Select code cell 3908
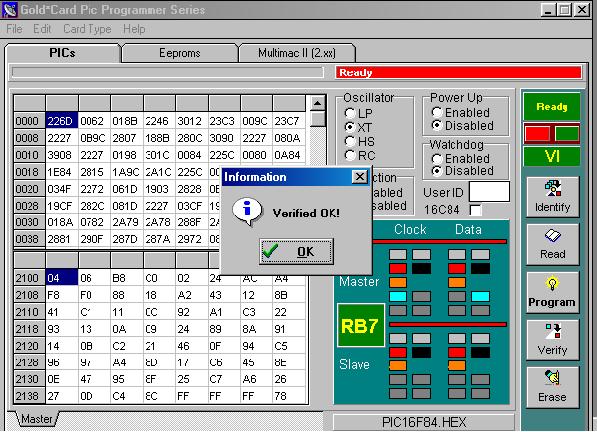This screenshot has width=597, height=432. [62, 155]
